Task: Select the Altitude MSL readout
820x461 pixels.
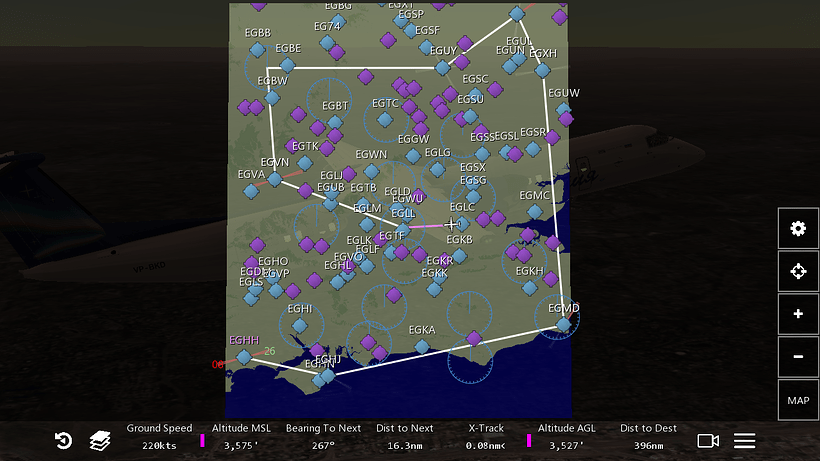Action: click(241, 437)
